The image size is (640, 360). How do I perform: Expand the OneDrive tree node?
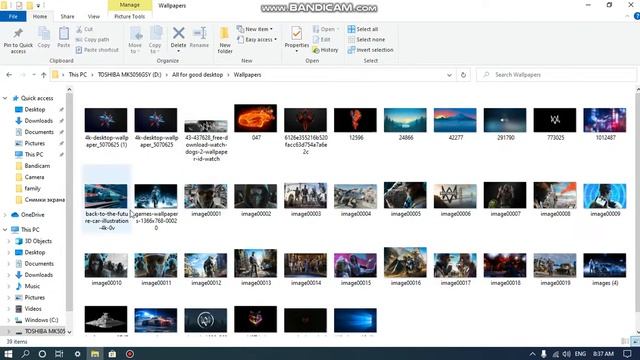click(x=5, y=215)
